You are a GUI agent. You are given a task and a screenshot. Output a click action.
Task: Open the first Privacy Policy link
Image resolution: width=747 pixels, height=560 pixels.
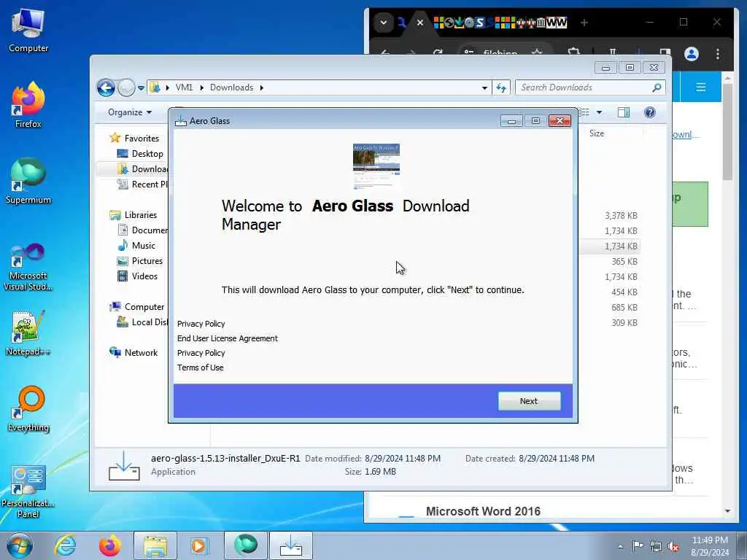coord(201,323)
